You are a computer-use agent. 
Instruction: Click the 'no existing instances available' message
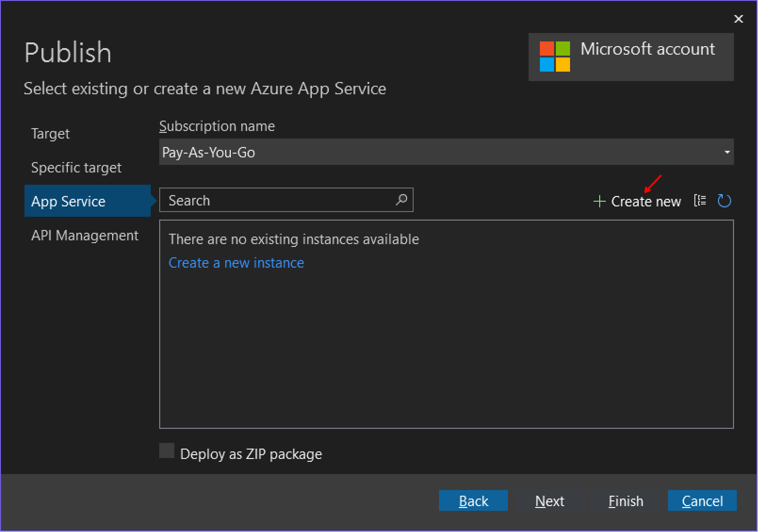294,239
